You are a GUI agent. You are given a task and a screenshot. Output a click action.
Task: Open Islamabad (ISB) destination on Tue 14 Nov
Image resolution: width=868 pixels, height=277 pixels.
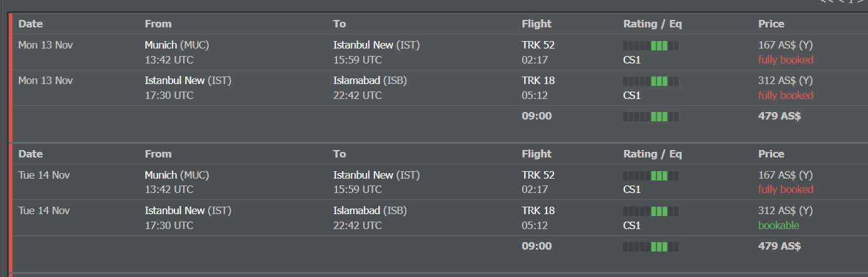tap(370, 210)
